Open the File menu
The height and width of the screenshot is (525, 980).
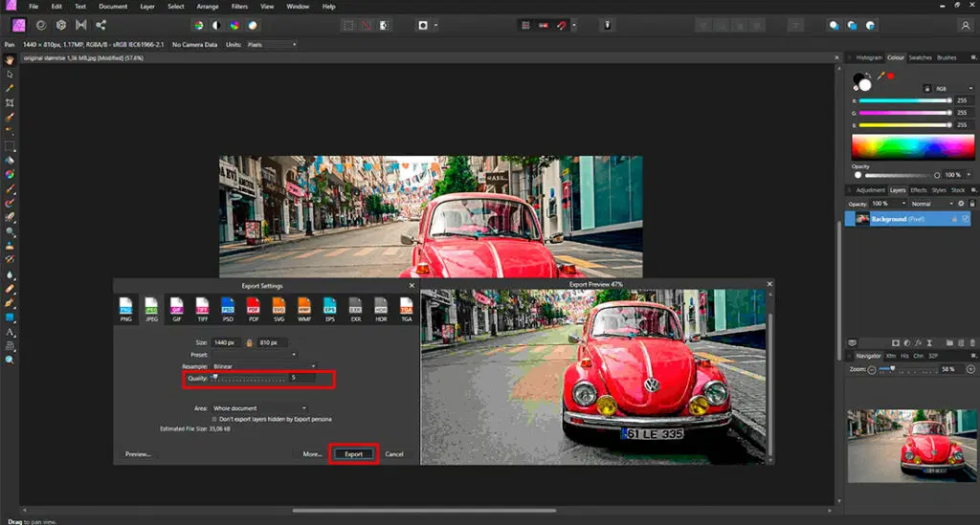33,7
